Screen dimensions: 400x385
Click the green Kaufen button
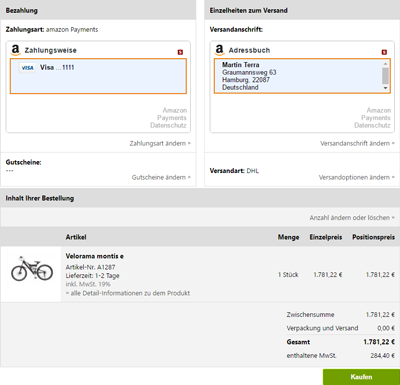pos(361,377)
